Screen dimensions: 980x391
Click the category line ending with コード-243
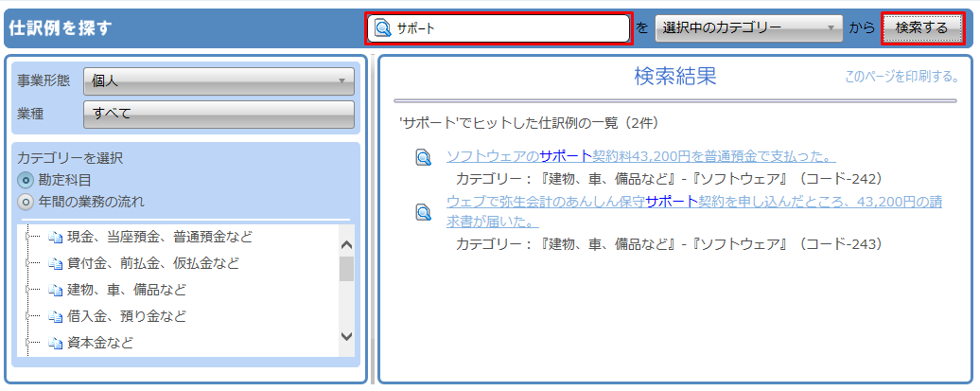click(669, 244)
